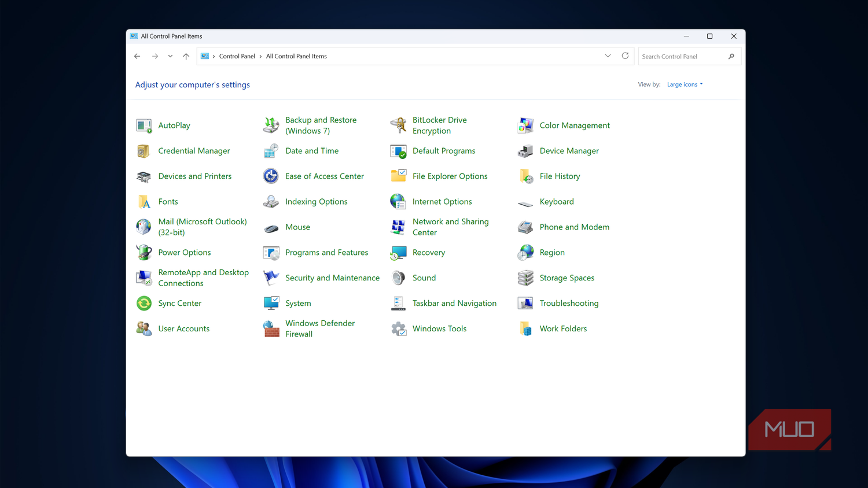
Task: Go back using the back arrow
Action: pos(137,56)
